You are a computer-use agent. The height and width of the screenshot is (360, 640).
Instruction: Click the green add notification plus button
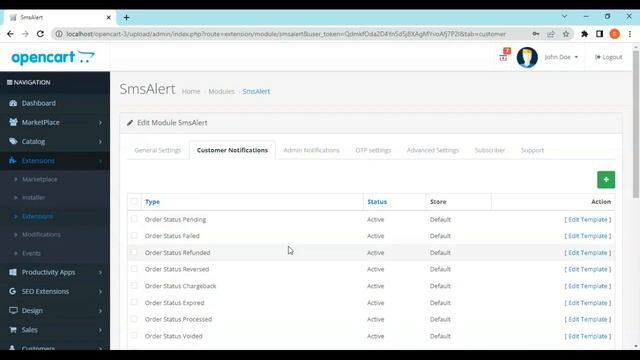click(x=606, y=180)
